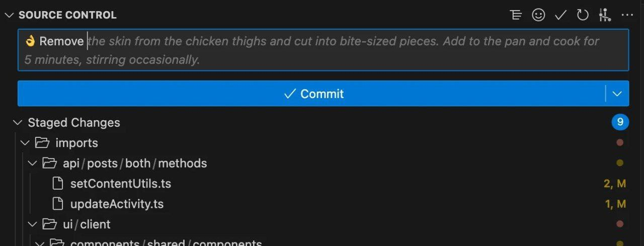
Task: Click inside the commit message input
Action: coord(323,50)
